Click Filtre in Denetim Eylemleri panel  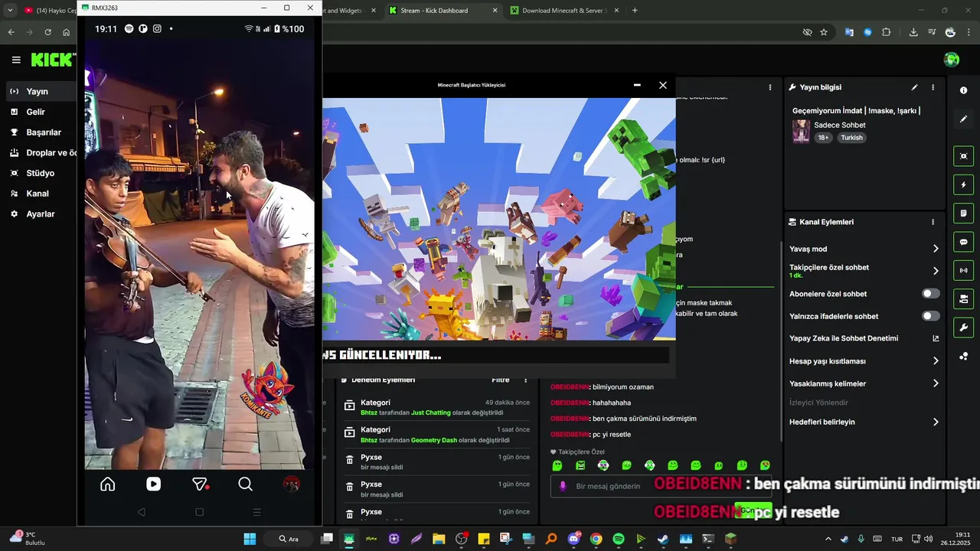pos(500,380)
